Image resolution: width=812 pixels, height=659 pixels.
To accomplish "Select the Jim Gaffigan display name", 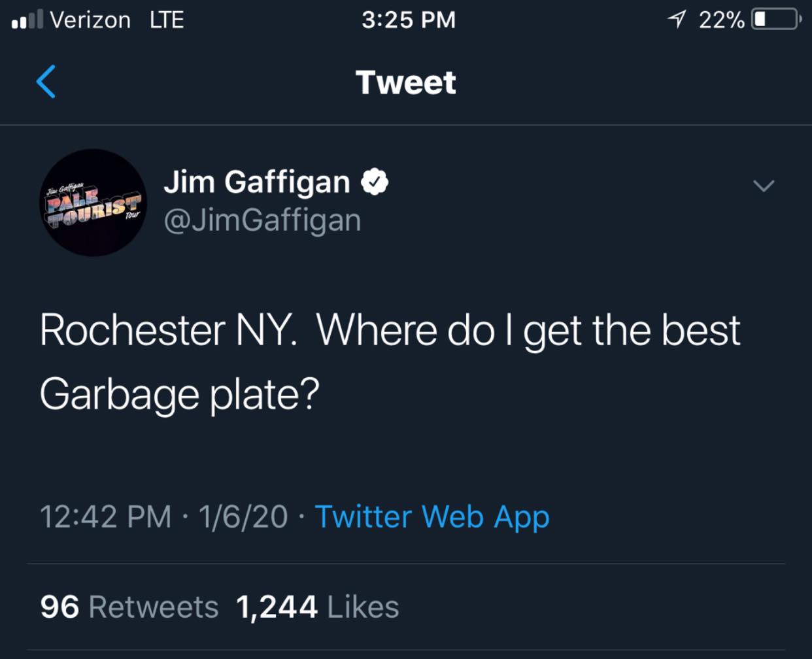I will click(257, 182).
